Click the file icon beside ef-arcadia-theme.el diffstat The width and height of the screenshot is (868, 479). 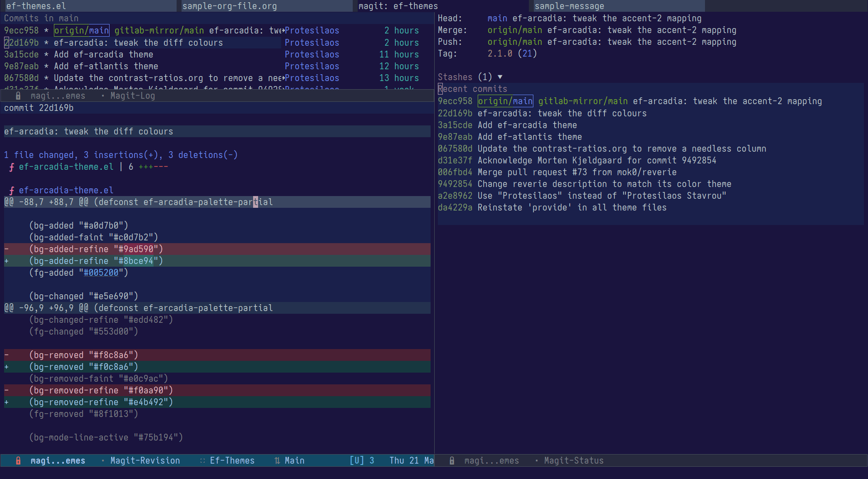pyautogui.click(x=11, y=167)
